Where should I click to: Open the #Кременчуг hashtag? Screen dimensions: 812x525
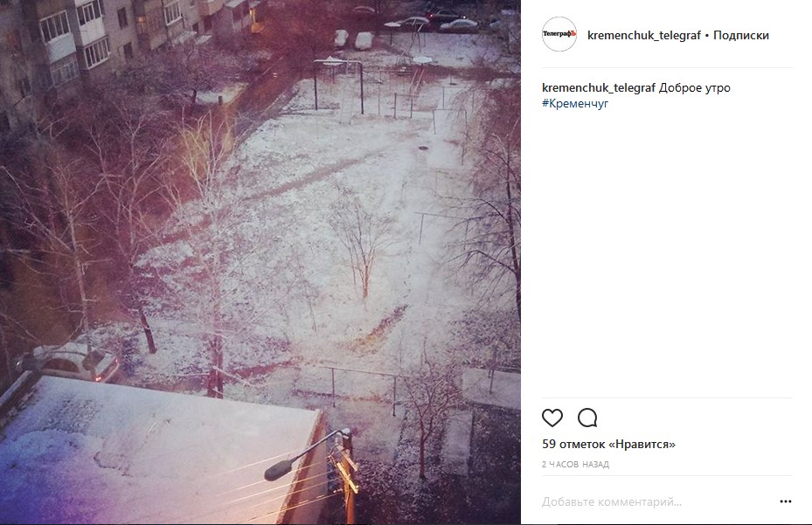point(575,103)
